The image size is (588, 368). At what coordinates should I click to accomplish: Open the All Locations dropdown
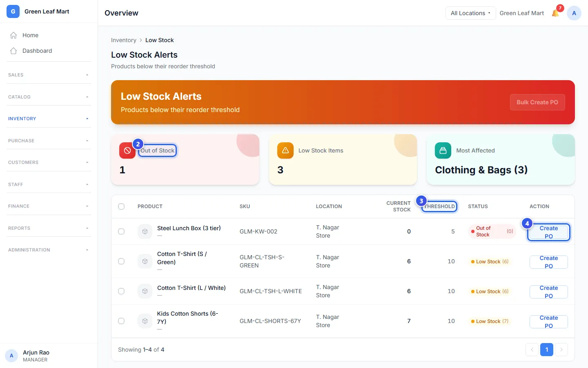click(470, 13)
